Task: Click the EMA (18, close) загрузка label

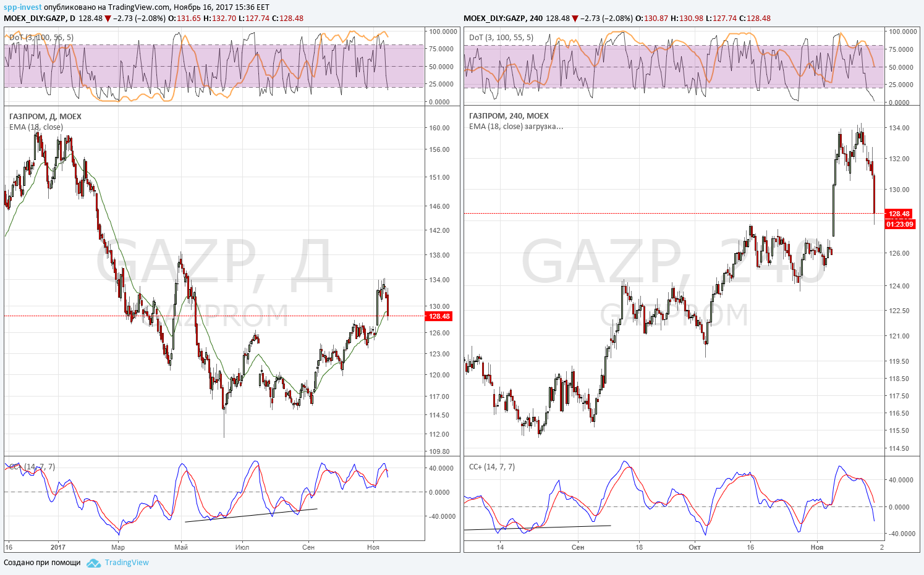Action: pyautogui.click(x=516, y=127)
